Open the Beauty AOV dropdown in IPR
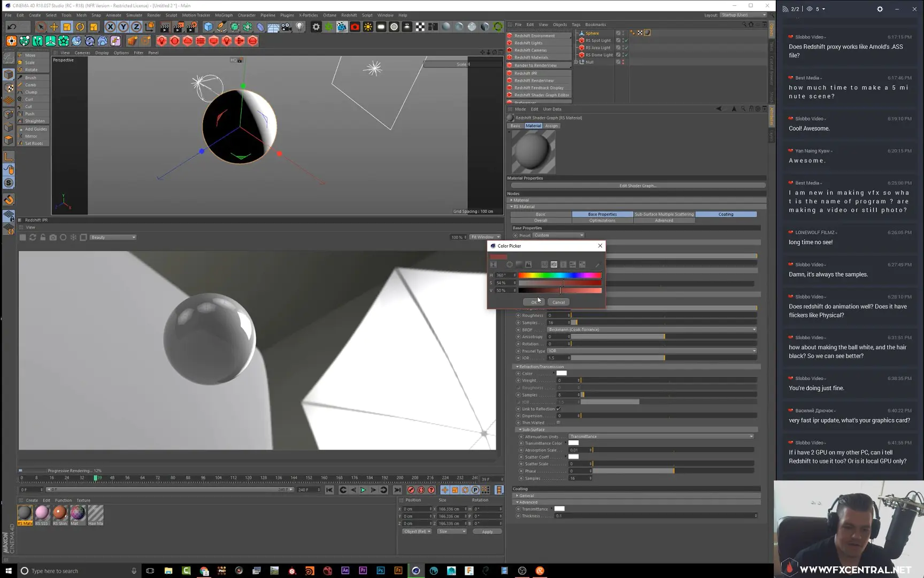 (113, 237)
